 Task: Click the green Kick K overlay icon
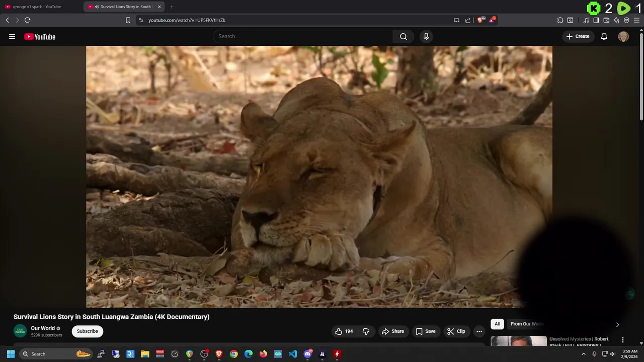point(594,8)
